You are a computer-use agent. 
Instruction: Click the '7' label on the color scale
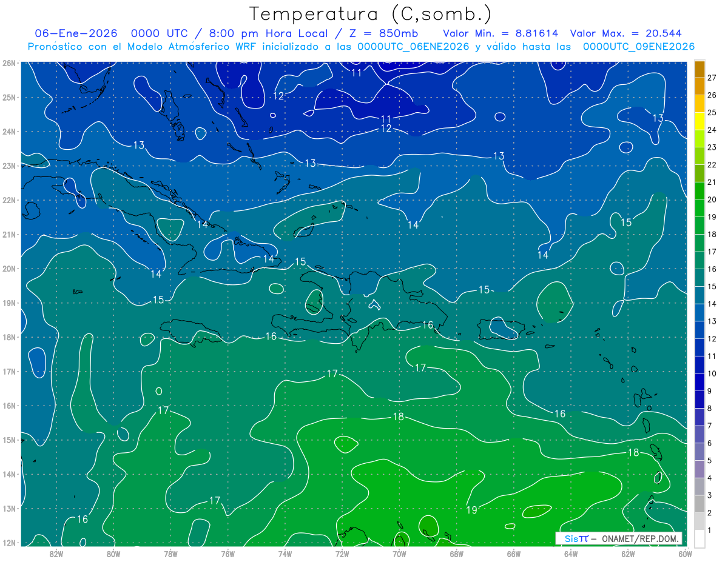710,426
